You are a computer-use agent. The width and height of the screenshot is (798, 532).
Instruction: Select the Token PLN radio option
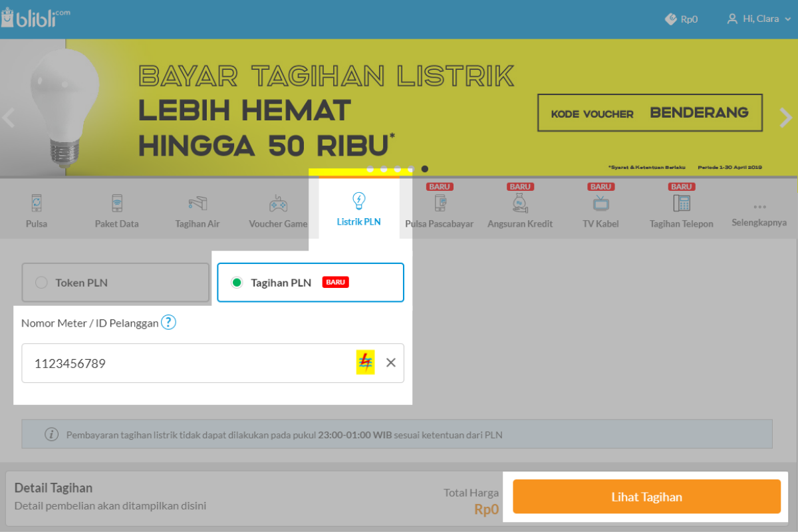pyautogui.click(x=41, y=282)
